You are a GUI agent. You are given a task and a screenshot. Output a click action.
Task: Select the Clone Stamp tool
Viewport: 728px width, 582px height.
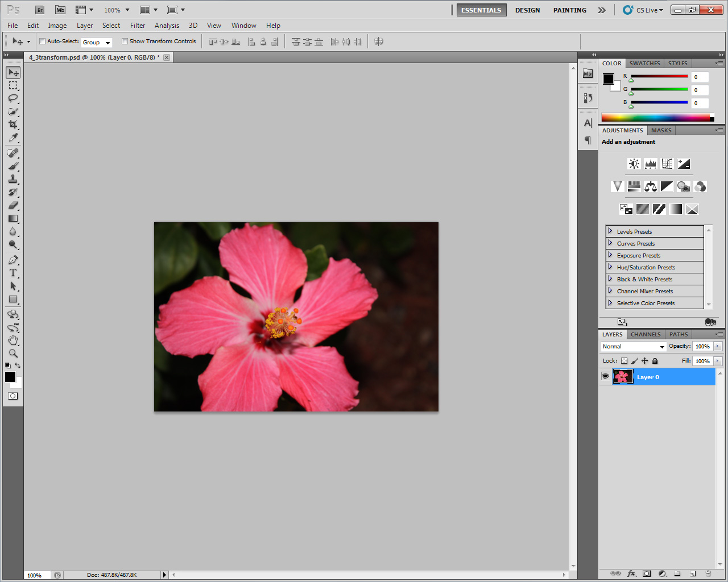[x=13, y=179]
